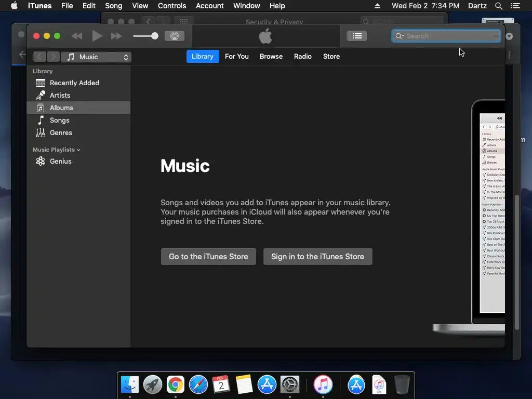Open the AirPlay output button
Screen dimensions: 532x399
pyautogui.click(x=175, y=36)
